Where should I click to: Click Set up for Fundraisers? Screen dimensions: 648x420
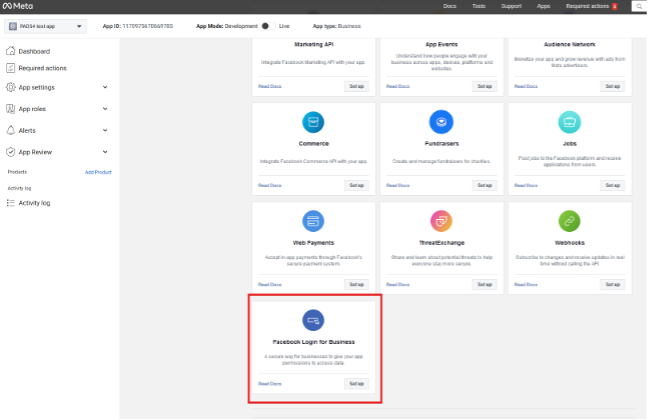pos(484,186)
